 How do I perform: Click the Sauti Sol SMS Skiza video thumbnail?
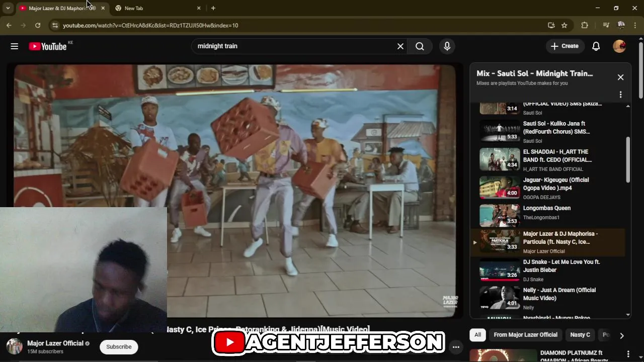pos(500,108)
